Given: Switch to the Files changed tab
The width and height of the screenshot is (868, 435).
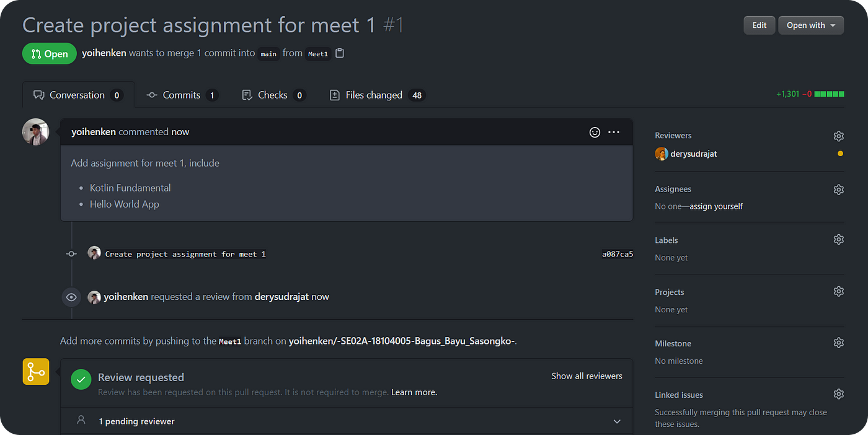Looking at the screenshot, I should (x=377, y=95).
